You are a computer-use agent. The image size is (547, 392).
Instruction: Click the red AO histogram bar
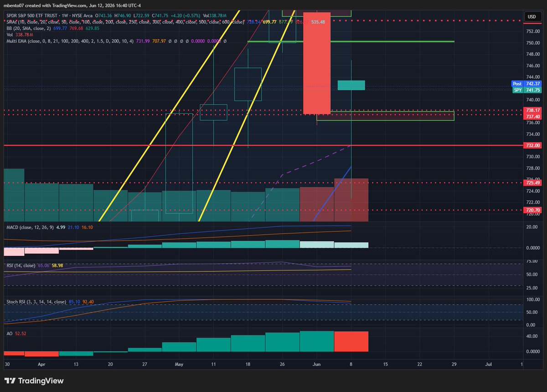point(351,341)
